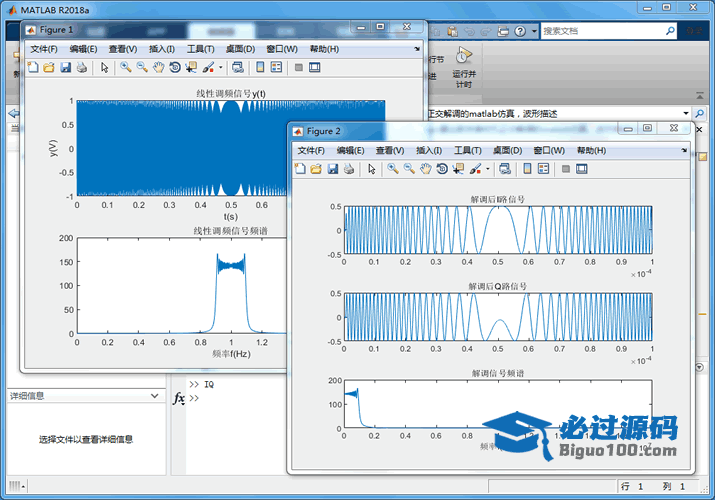Activate Zoom Out tool in Figure 1

click(x=142, y=67)
